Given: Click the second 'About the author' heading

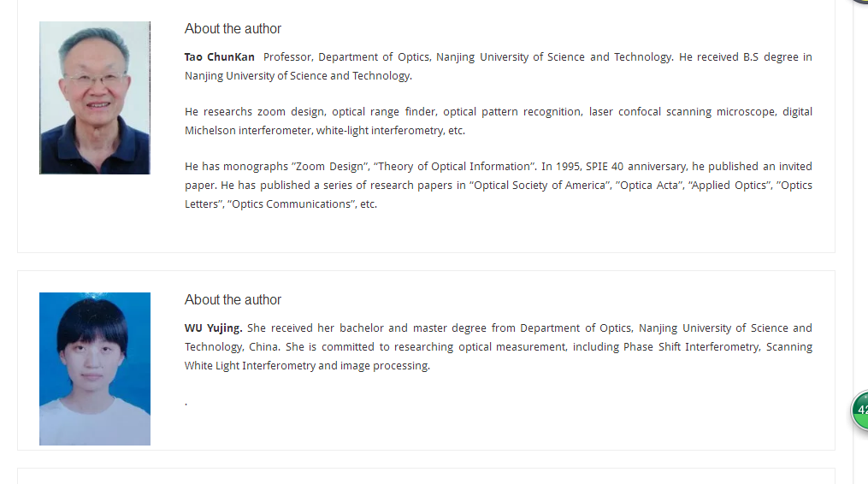Looking at the screenshot, I should point(233,299).
